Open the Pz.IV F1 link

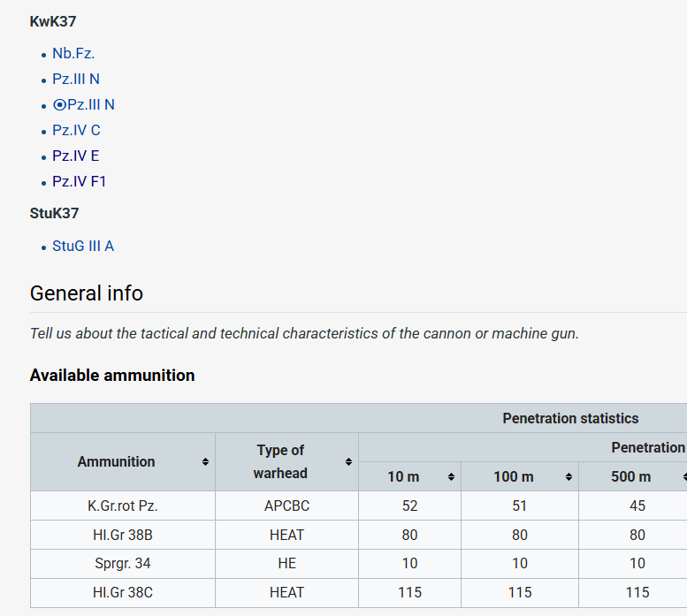[80, 182]
